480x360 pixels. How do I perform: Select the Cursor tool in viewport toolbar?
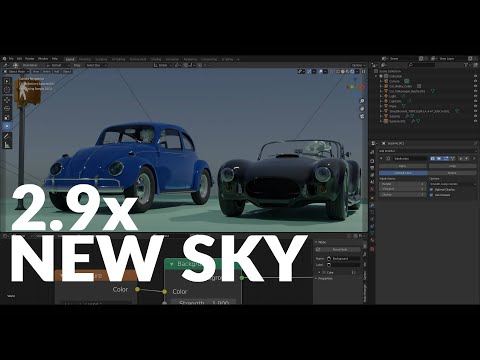pyautogui.click(x=7, y=89)
